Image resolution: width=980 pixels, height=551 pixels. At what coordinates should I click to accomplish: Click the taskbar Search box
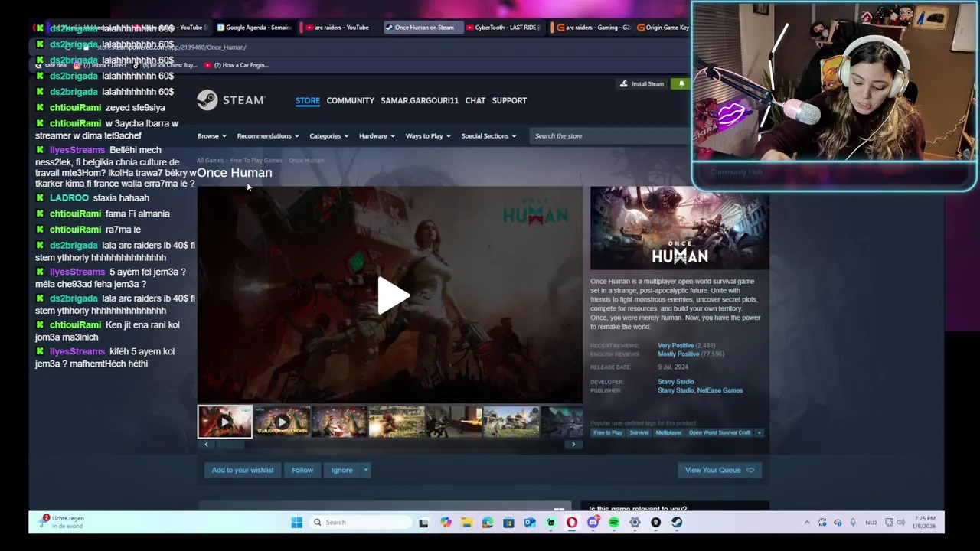[x=361, y=522]
